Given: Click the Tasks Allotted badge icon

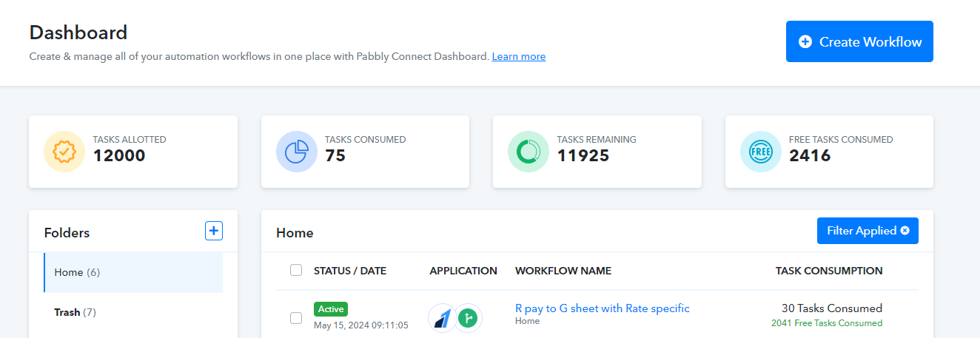Looking at the screenshot, I should pos(64,152).
